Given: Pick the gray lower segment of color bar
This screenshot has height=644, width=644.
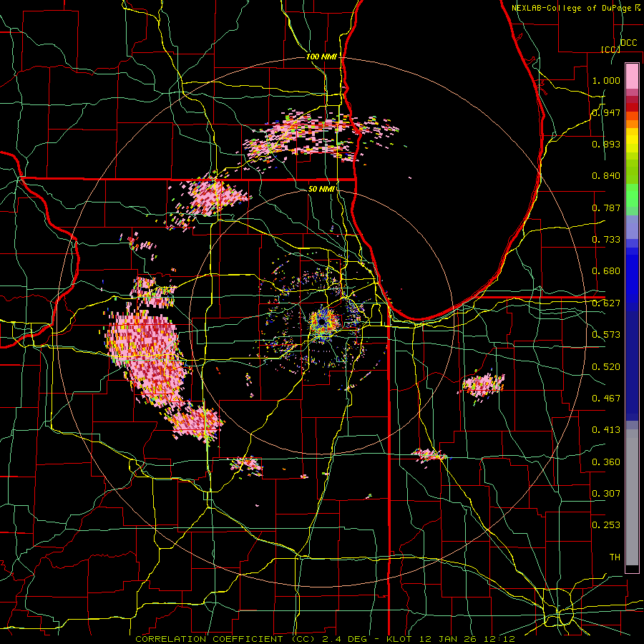Looking at the screenshot, I should (632, 497).
